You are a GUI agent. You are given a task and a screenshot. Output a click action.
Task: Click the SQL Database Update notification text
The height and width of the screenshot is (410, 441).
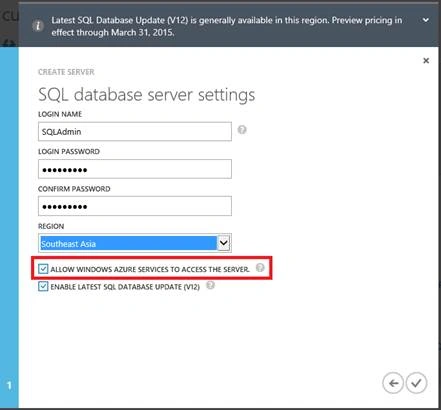tap(227, 26)
